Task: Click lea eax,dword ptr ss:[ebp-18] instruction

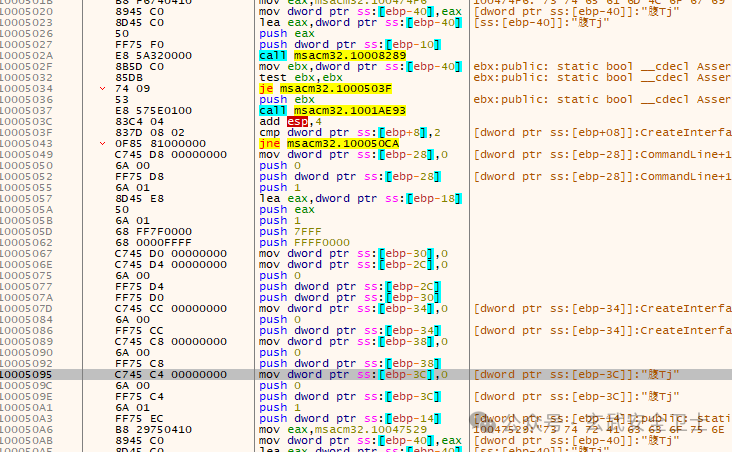Action: click(x=360, y=198)
